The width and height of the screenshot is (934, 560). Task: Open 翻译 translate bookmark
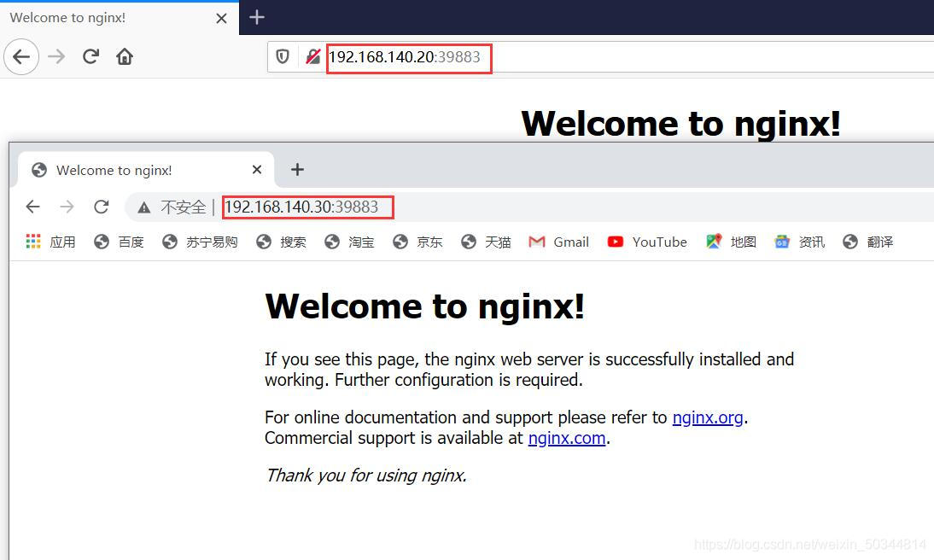pyautogui.click(x=868, y=242)
